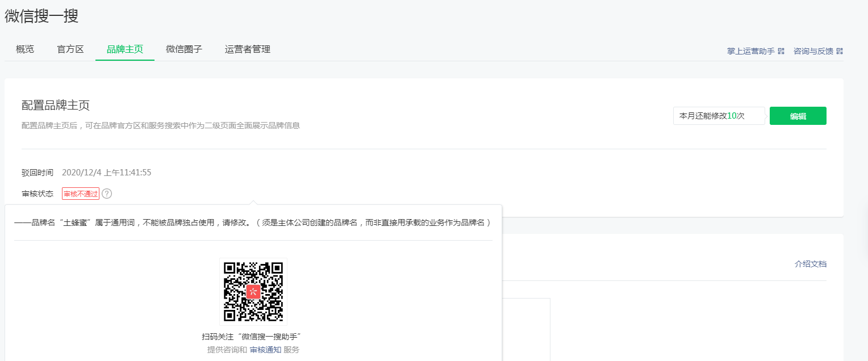The width and height of the screenshot is (868, 361).
Task: Click the red 审核不通过 status tag
Action: [81, 194]
